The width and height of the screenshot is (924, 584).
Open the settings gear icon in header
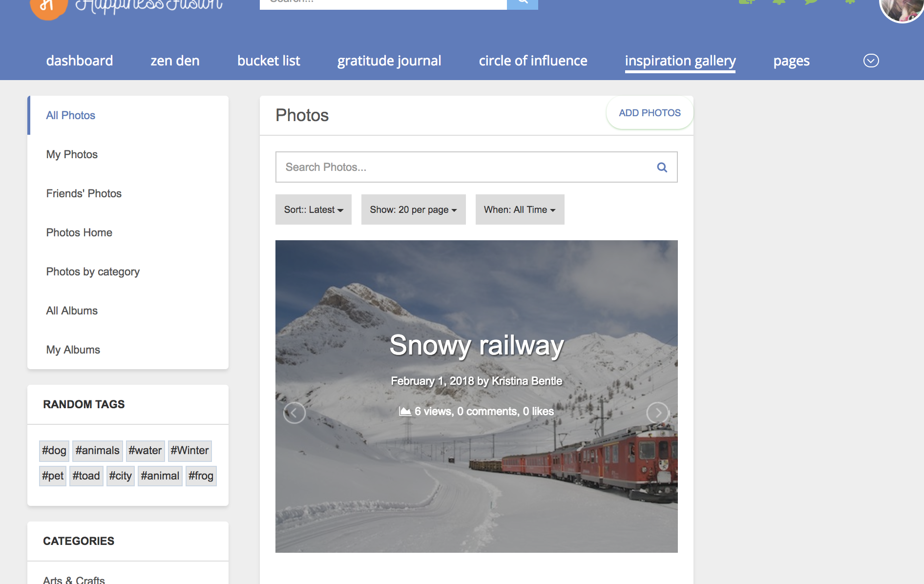(850, 2)
